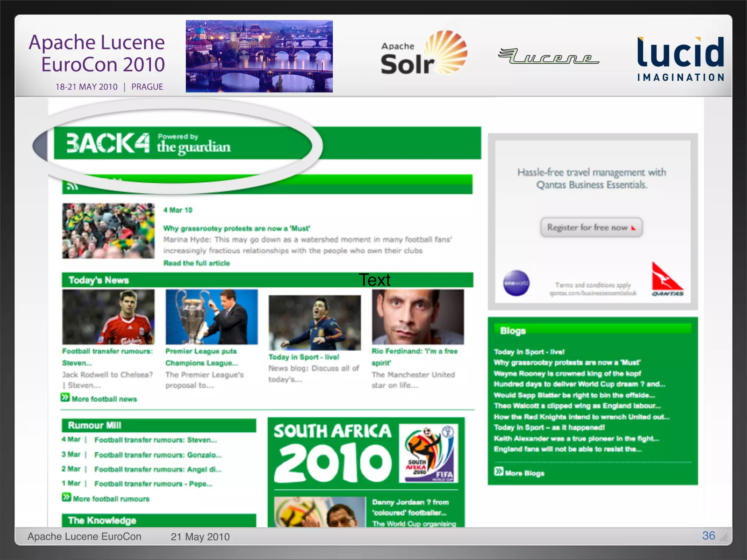This screenshot has height=560, width=747.
Task: Open 'Today in Sport - live!' news headline
Action: click(x=304, y=357)
